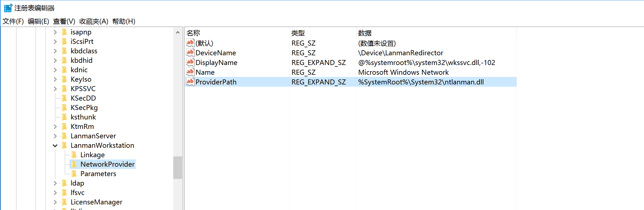Viewport: 644px width, 210px height.
Task: Select the kbdclass registry key
Action: [84, 51]
